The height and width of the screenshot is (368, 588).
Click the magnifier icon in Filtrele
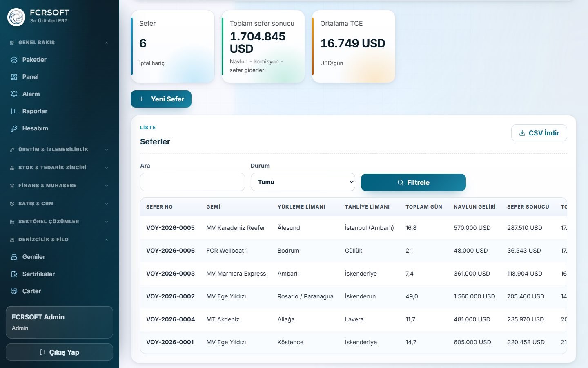401,182
